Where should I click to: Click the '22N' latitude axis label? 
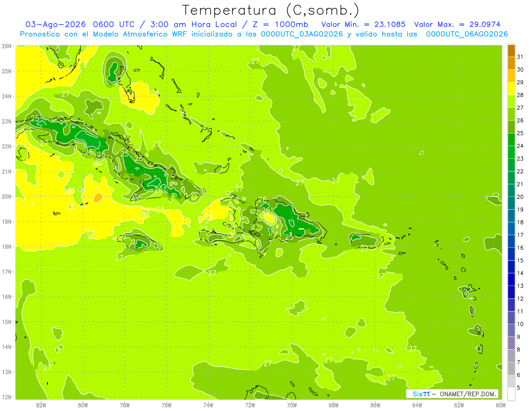[6, 146]
